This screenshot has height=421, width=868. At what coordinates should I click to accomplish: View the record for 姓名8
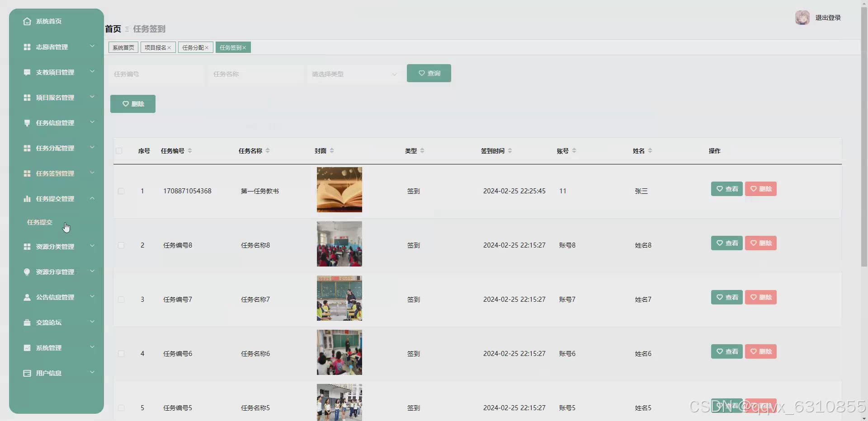click(727, 243)
